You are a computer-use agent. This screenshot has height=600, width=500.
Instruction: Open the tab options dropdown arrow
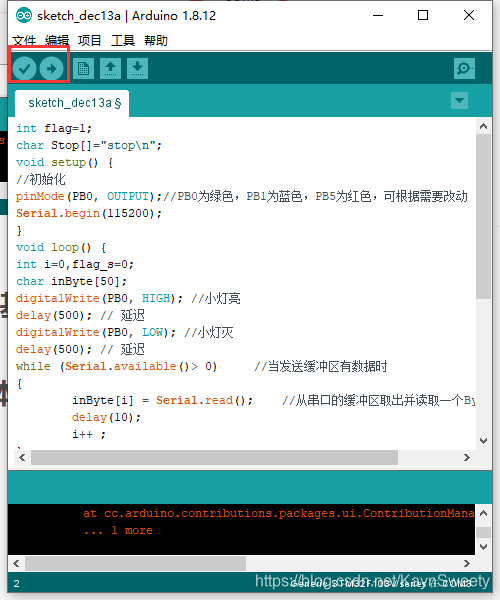(x=459, y=101)
